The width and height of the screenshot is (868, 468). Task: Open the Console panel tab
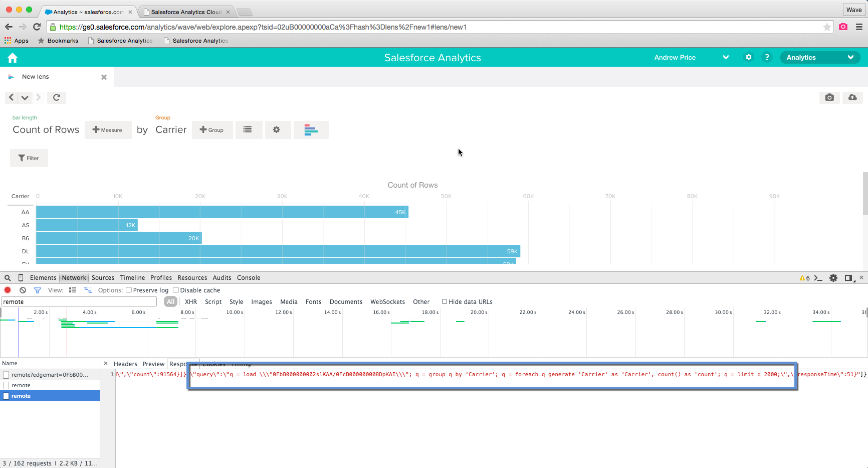249,278
